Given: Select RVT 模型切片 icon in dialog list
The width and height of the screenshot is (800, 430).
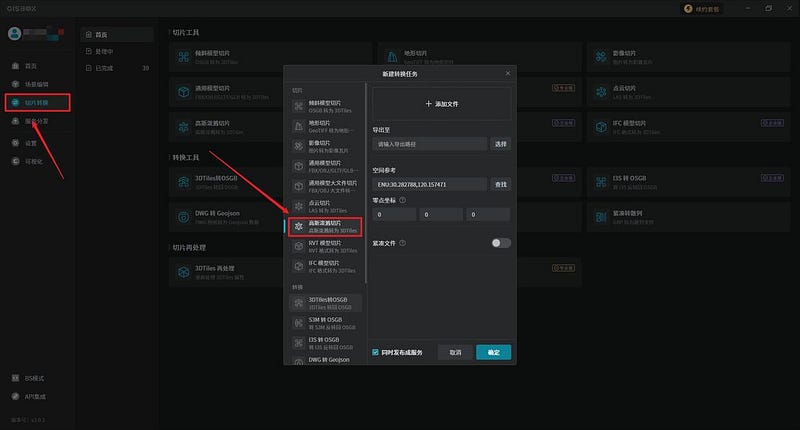Looking at the screenshot, I should pyautogui.click(x=298, y=246).
